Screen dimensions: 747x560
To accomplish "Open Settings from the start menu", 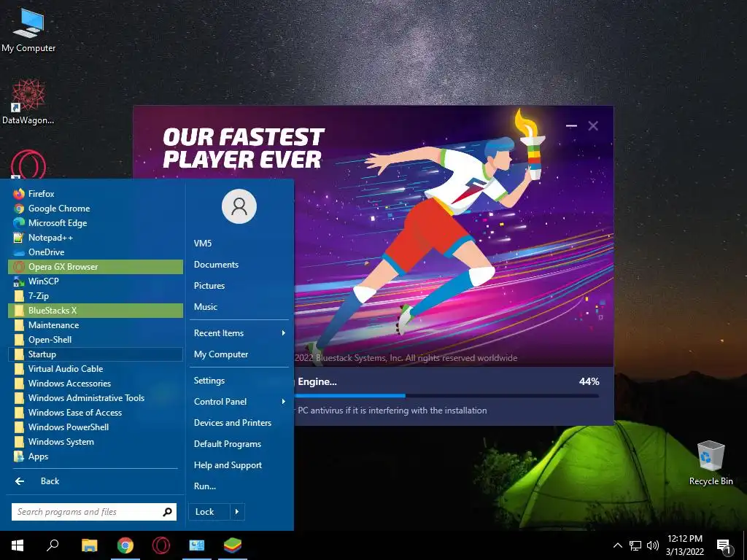I will tap(239, 381).
